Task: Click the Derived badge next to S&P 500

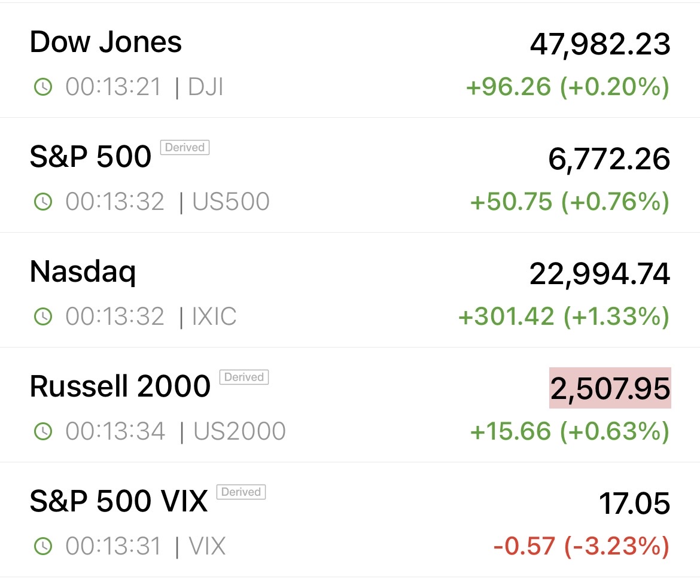Action: (184, 148)
